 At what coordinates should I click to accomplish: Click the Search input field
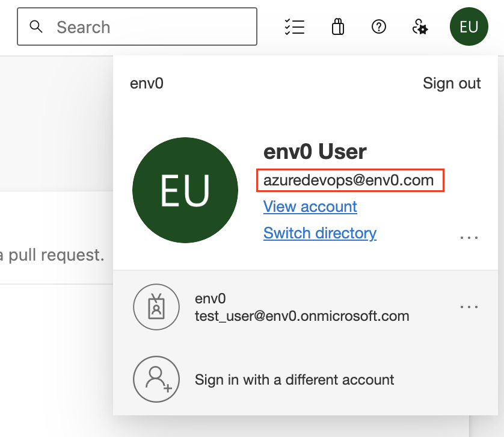click(137, 26)
